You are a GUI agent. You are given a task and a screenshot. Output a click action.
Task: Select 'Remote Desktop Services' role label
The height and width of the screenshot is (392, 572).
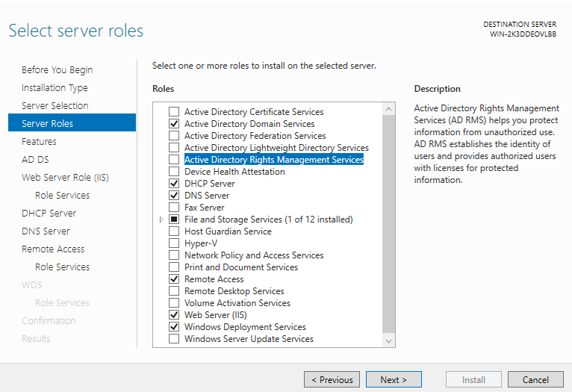coord(234,291)
